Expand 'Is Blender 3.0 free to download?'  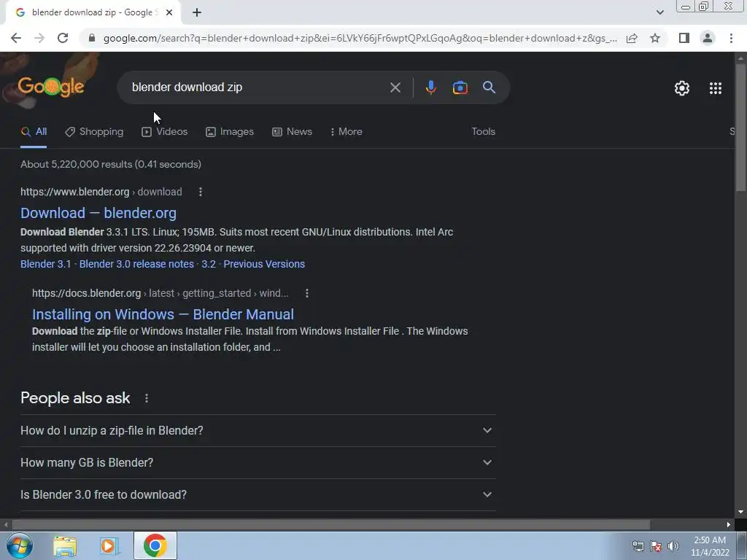pos(258,495)
